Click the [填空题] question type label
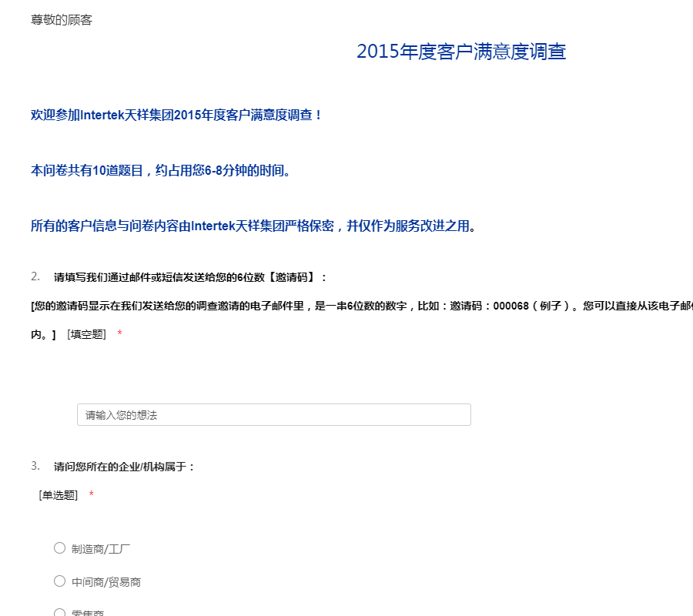693x616 pixels. click(86, 334)
